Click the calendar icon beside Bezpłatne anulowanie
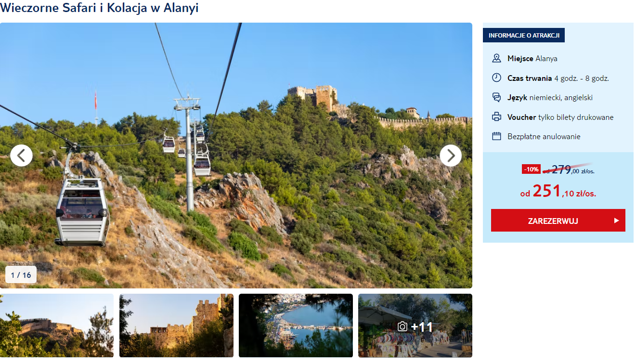This screenshot has width=636, height=364. (496, 136)
